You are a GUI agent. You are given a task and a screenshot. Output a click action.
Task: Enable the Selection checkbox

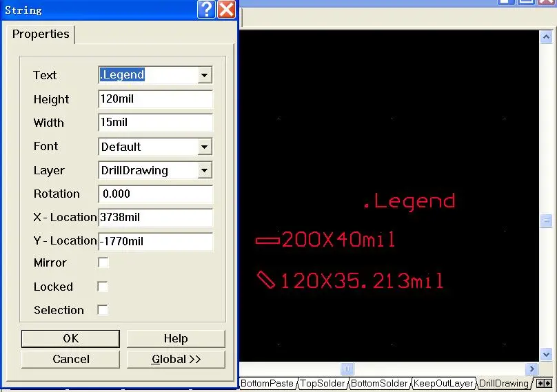pos(103,310)
